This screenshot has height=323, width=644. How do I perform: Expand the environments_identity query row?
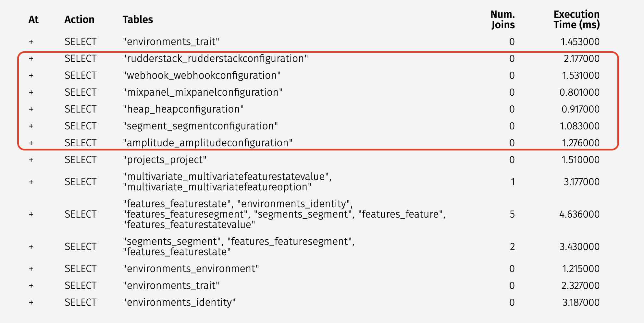click(x=31, y=303)
